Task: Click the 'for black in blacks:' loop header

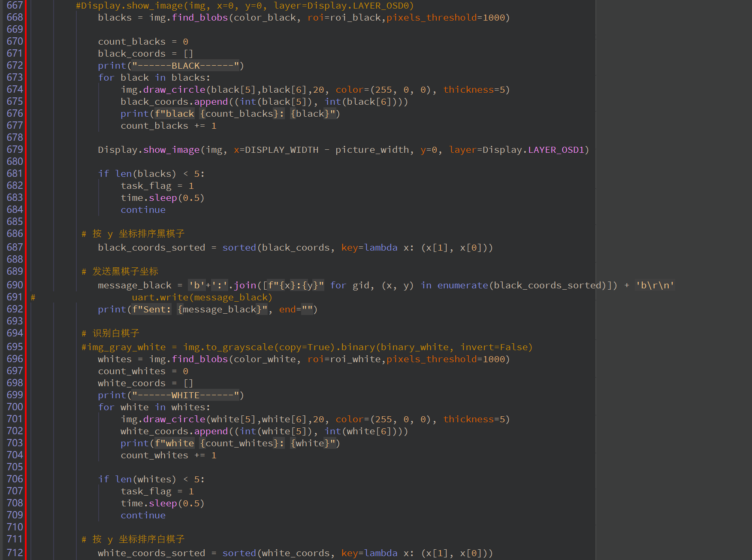Action: [x=154, y=78]
